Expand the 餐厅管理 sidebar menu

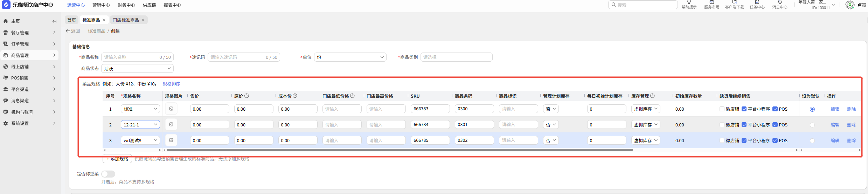[29, 33]
